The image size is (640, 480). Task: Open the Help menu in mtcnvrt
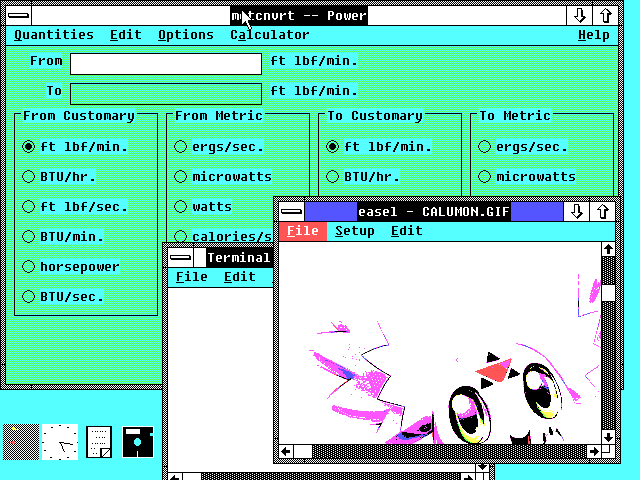[594, 35]
